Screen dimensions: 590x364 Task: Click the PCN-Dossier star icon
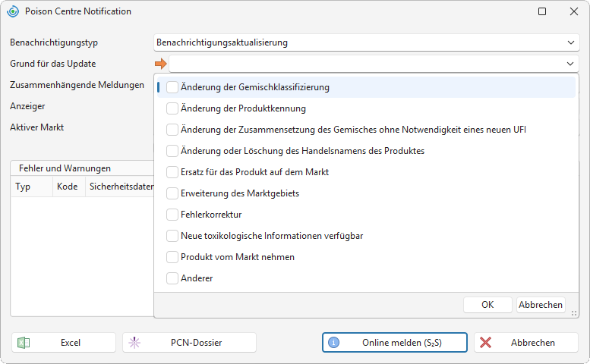pyautogui.click(x=134, y=343)
